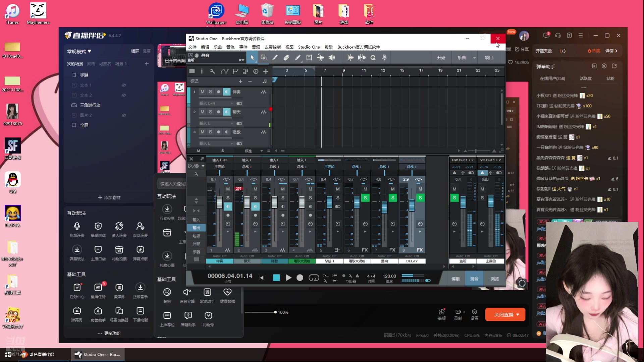The width and height of the screenshot is (644, 362).
Task: Add a marker with the plus button
Action: pyautogui.click(x=240, y=81)
